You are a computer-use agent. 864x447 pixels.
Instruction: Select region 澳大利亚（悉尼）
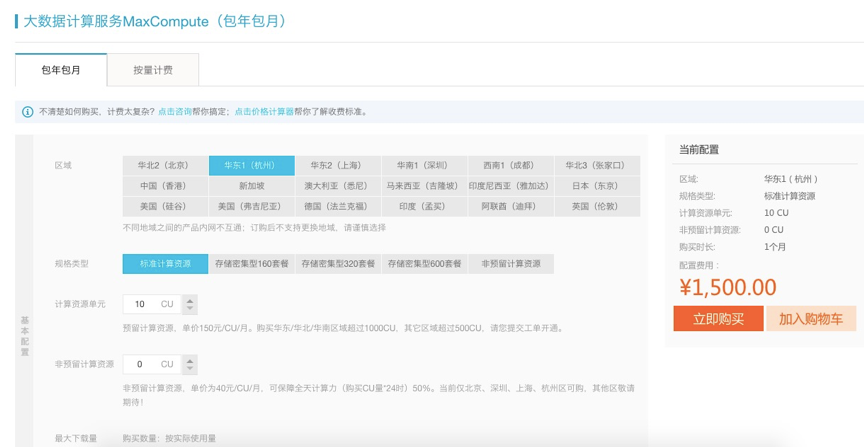[x=338, y=186]
